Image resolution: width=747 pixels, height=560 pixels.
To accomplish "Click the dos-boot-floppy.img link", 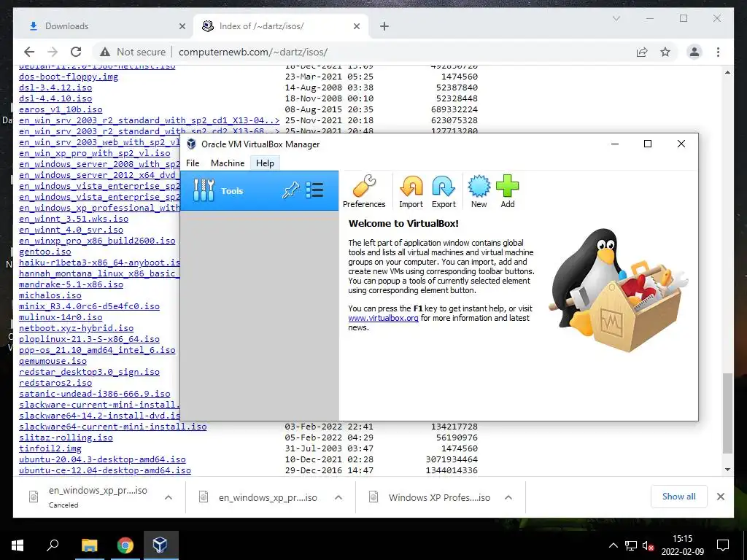I will pyautogui.click(x=69, y=77).
